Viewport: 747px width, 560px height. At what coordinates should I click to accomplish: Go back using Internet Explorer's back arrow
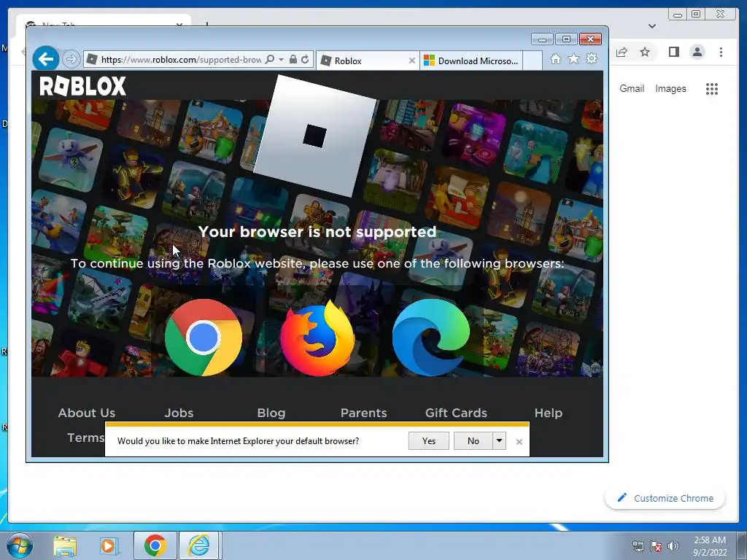(x=46, y=59)
